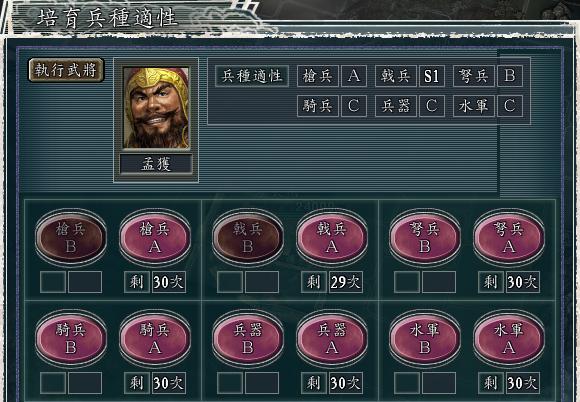Viewport: 580px width, 402px height.
Task: Choose the 戟兵 A training oval
Action: tap(332, 237)
